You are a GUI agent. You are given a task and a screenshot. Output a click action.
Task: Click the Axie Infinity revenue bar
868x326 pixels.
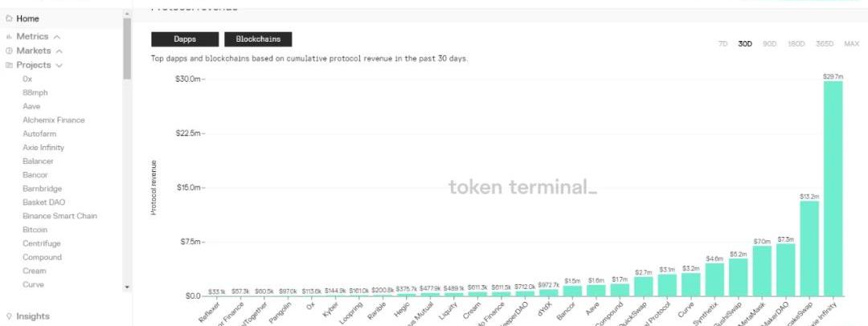[833, 189]
